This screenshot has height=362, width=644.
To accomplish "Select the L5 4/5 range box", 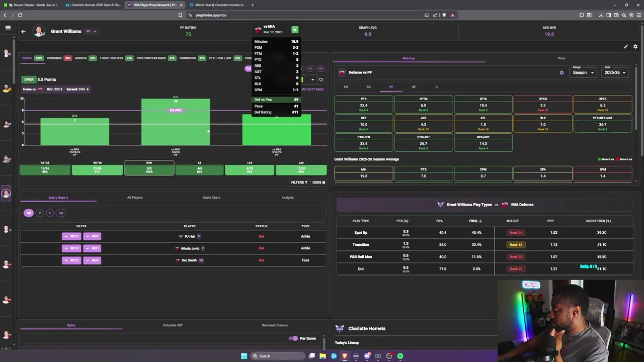I will tap(200, 168).
